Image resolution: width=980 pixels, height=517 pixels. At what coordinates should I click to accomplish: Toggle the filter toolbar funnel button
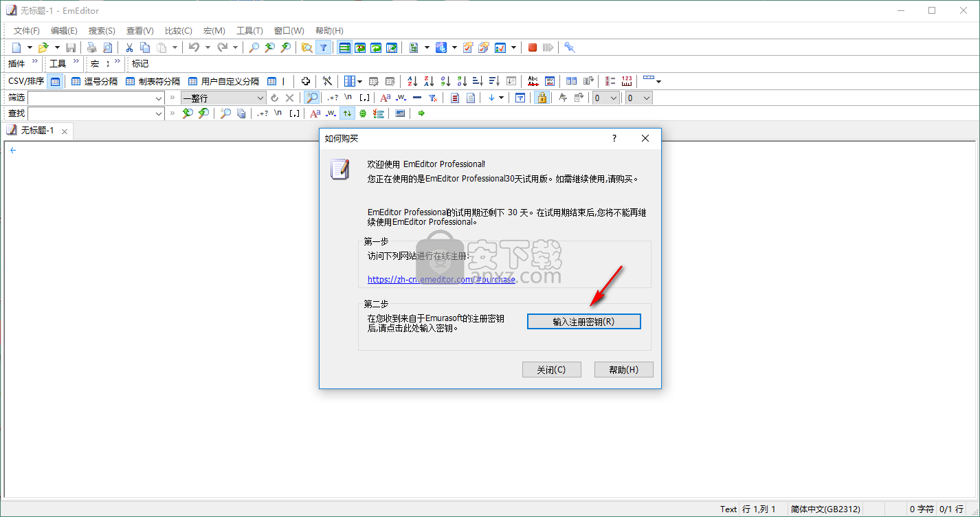323,47
